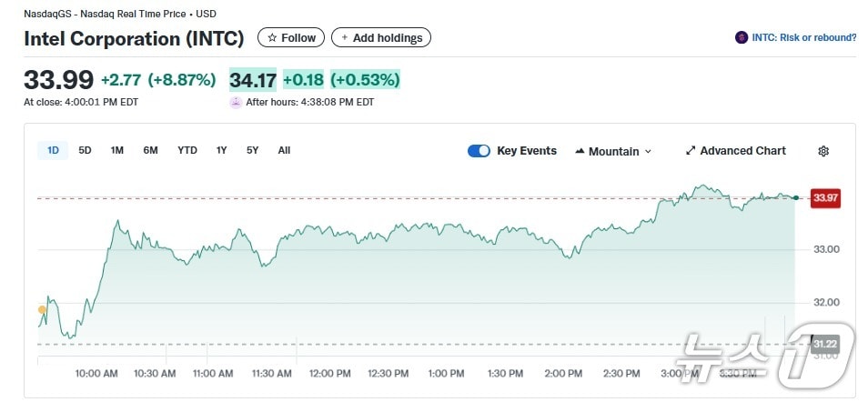868x402 pixels.
Task: Expand the Mountain chart style dropdown
Action: tap(648, 152)
